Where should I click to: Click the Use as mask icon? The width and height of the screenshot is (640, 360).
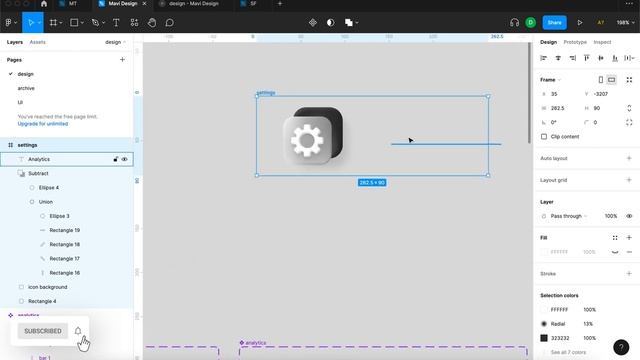pyautogui.click(x=331, y=22)
